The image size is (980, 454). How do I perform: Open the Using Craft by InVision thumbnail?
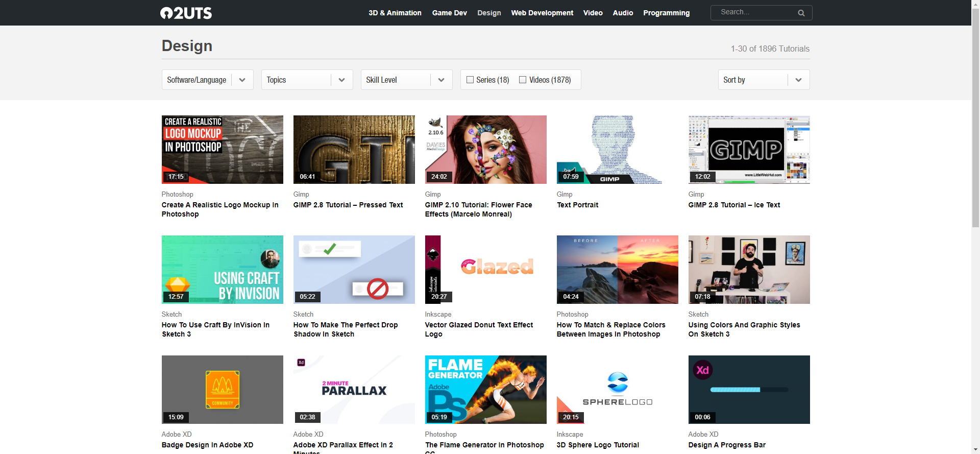(x=223, y=270)
